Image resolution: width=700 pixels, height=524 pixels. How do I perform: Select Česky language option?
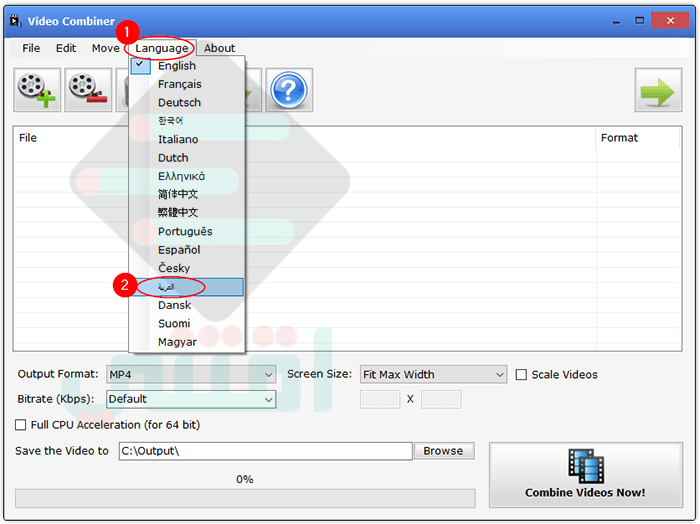(x=187, y=268)
